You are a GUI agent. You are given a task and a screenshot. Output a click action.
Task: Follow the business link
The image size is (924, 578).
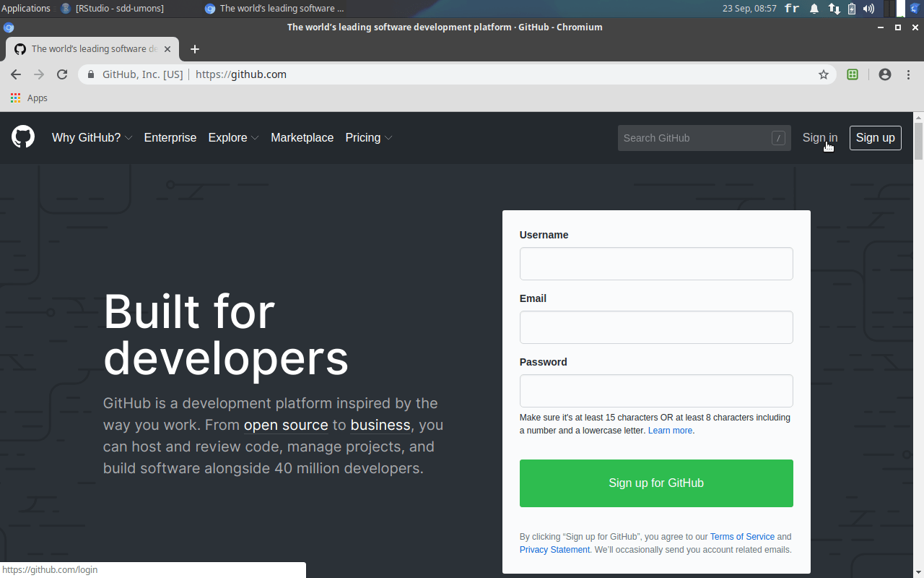380,425
